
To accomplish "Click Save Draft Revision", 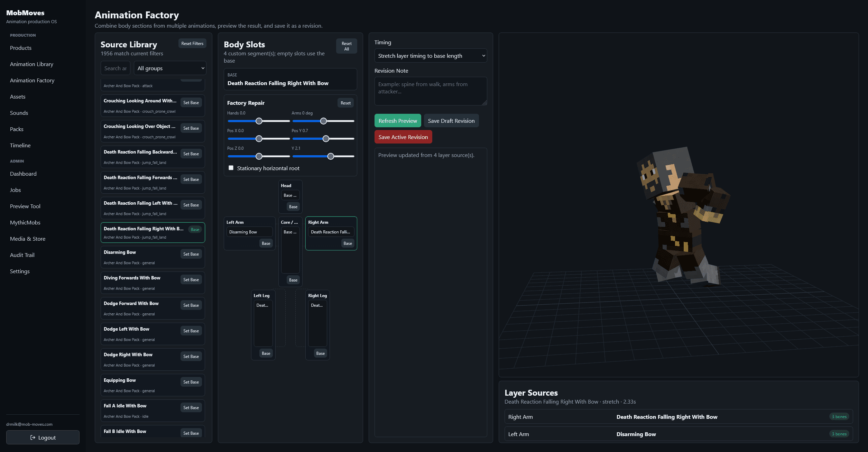I will (451, 121).
